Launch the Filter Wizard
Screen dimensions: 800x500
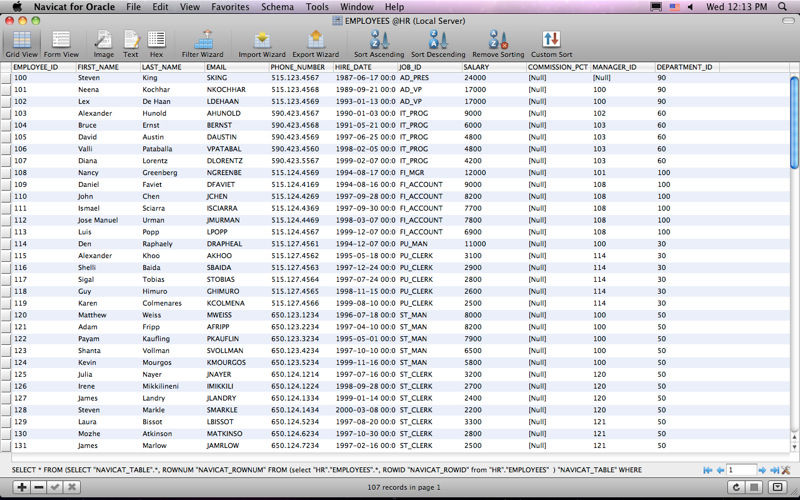point(203,44)
